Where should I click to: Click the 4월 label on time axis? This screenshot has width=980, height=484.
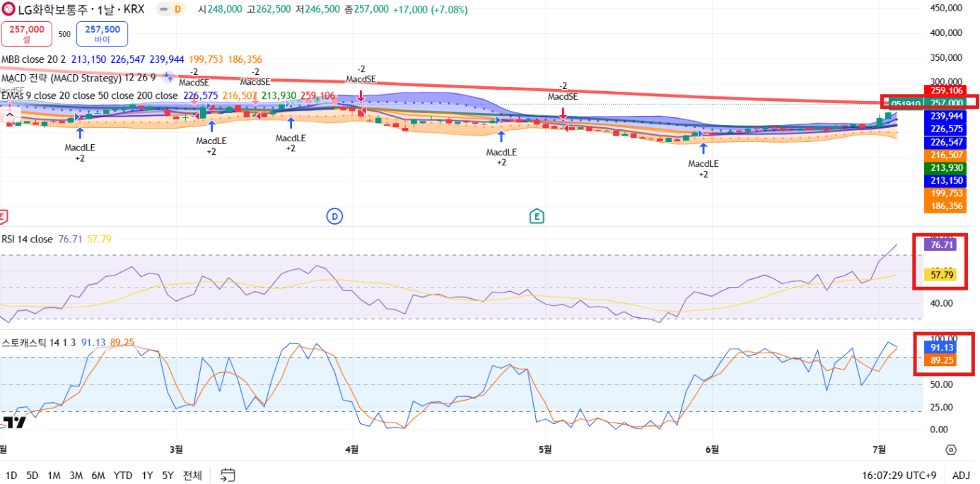pos(351,449)
